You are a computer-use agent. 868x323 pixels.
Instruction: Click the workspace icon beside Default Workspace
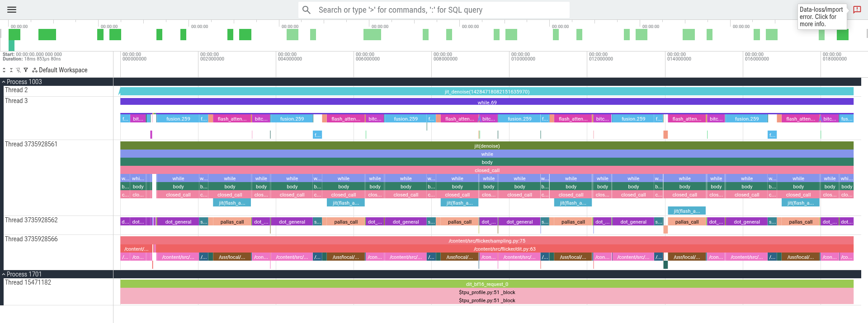coord(35,70)
